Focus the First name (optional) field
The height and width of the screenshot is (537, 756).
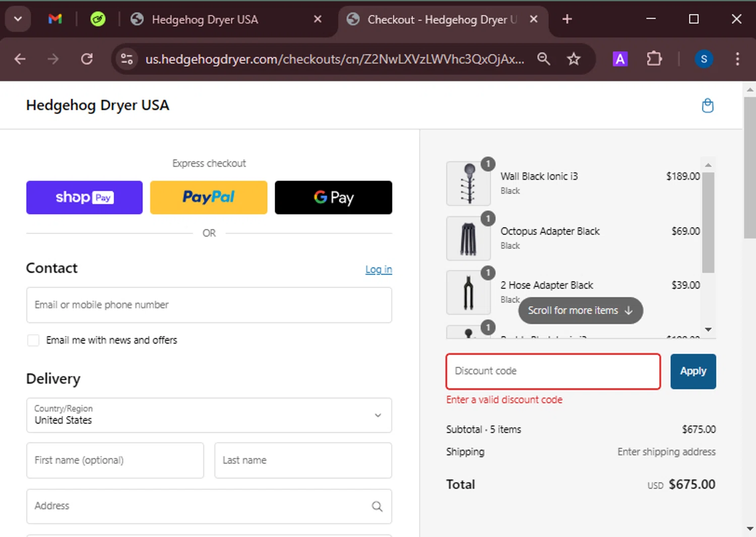[115, 460]
